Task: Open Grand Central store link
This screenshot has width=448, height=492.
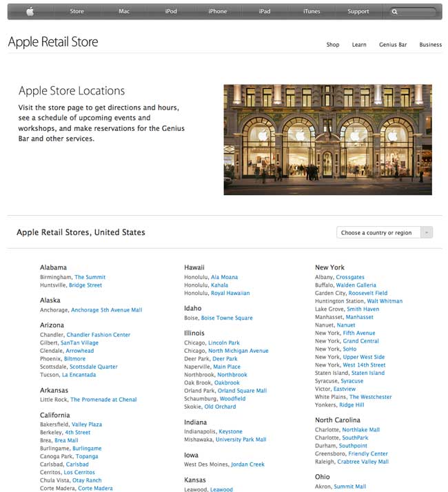Action: pos(360,341)
